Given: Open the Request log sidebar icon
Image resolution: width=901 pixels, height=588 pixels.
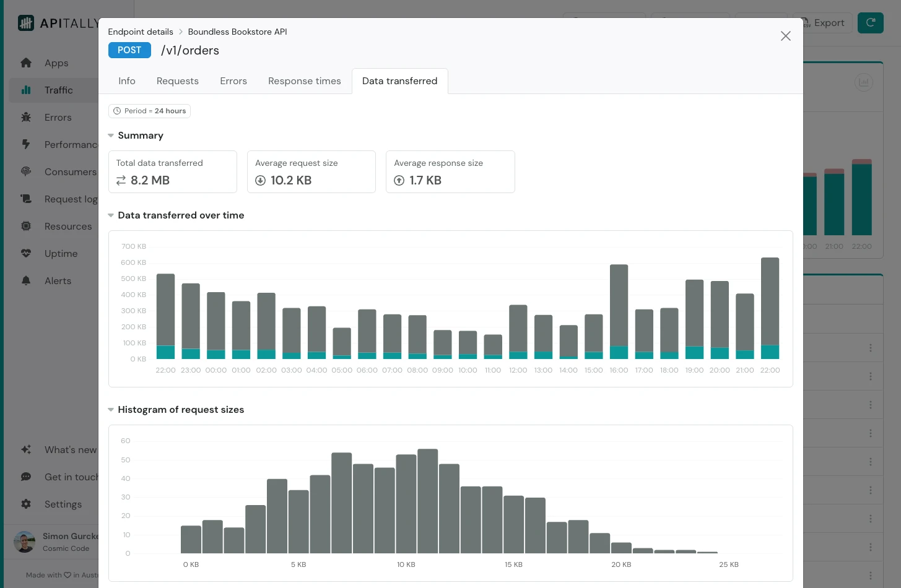Looking at the screenshot, I should pyautogui.click(x=26, y=199).
